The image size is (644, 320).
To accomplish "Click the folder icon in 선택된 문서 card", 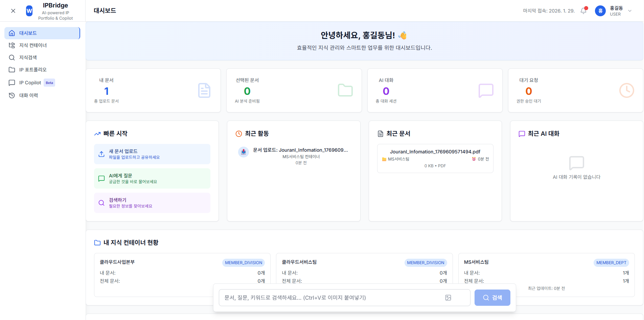I will (x=345, y=90).
